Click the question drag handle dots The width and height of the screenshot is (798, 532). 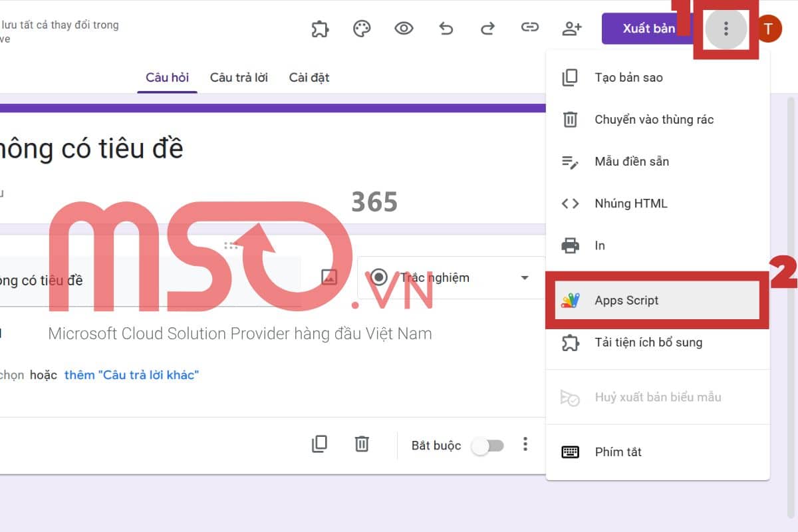(231, 245)
